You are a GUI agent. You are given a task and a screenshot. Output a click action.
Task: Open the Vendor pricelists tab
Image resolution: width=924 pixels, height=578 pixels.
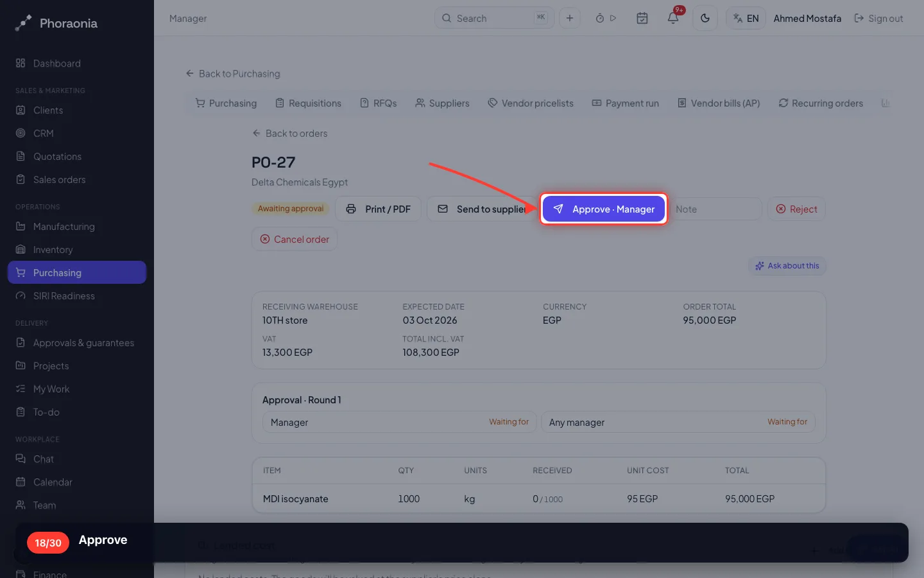[531, 103]
